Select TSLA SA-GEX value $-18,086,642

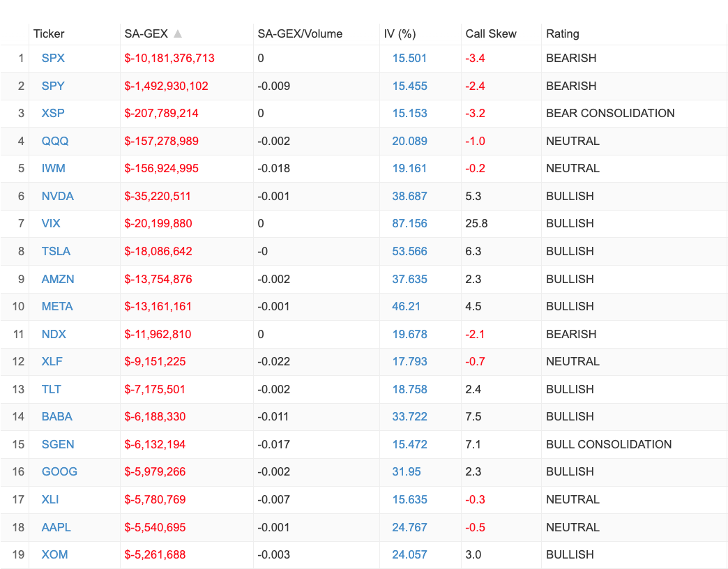(x=158, y=252)
